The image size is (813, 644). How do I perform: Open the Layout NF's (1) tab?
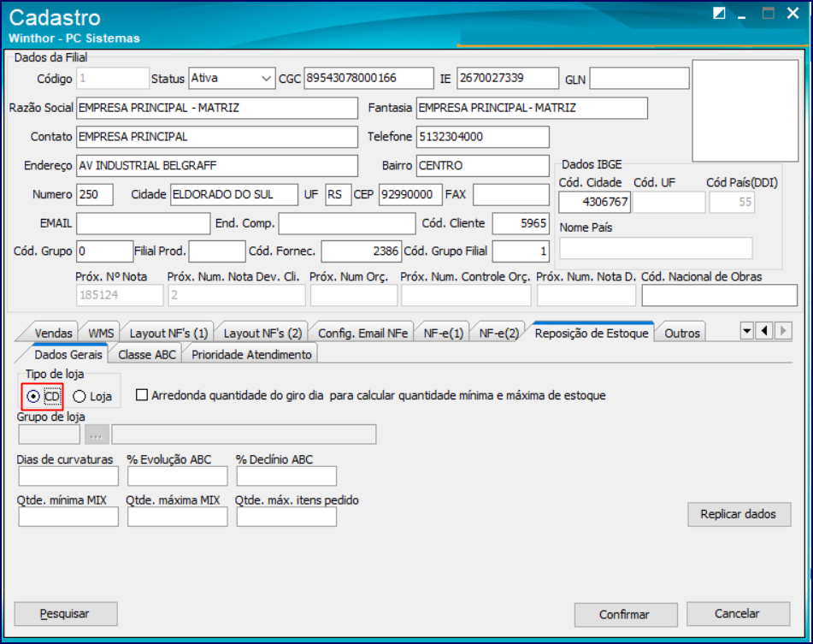pyautogui.click(x=168, y=333)
